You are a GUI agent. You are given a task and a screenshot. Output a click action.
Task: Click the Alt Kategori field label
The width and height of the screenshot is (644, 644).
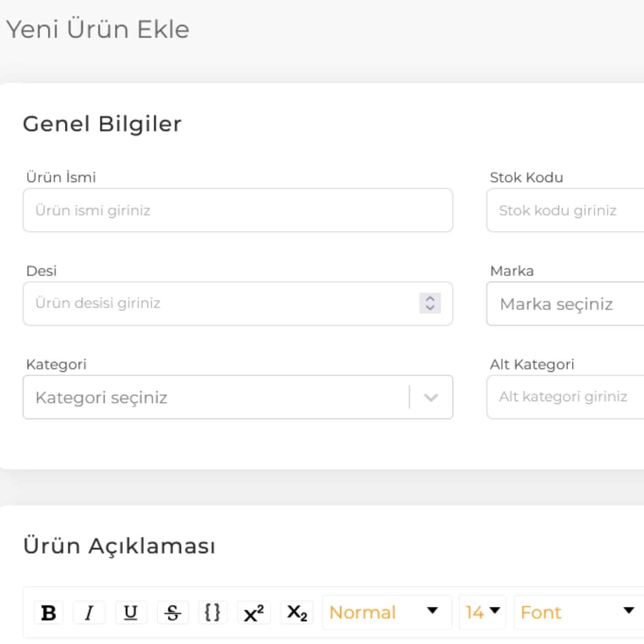(x=532, y=365)
